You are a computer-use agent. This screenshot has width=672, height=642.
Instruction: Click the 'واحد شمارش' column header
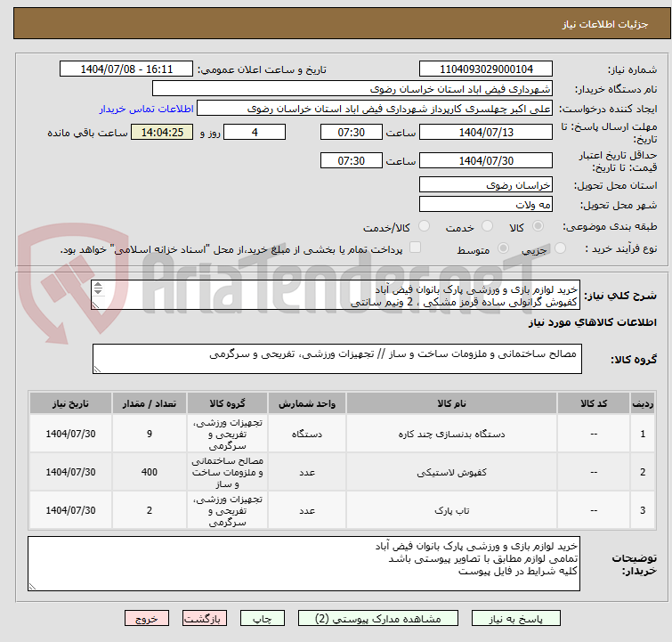pyautogui.click(x=307, y=403)
